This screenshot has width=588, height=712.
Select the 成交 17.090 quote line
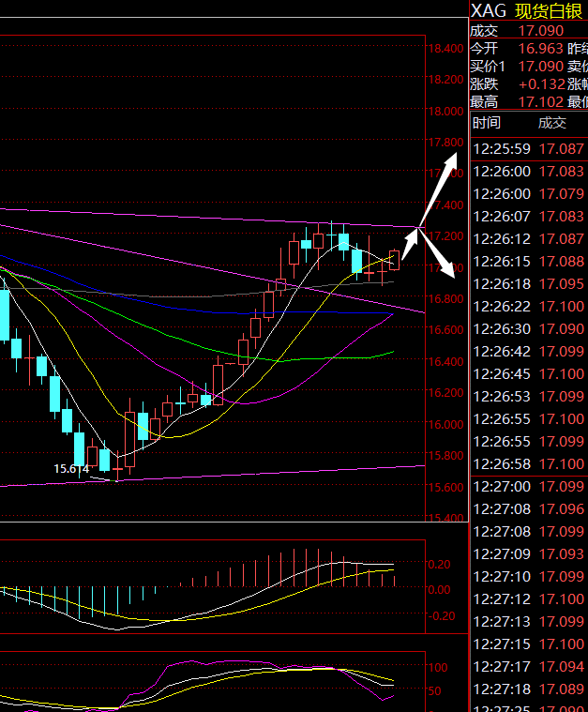point(517,30)
